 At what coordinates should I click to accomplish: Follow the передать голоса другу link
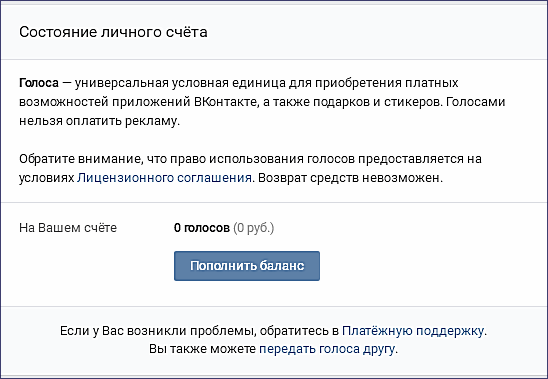coord(327,349)
